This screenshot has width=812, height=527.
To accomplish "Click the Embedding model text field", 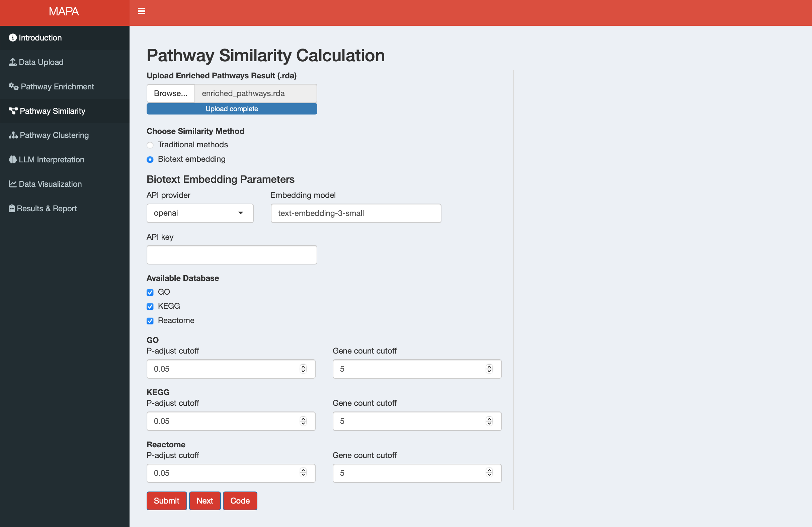I will coord(356,213).
